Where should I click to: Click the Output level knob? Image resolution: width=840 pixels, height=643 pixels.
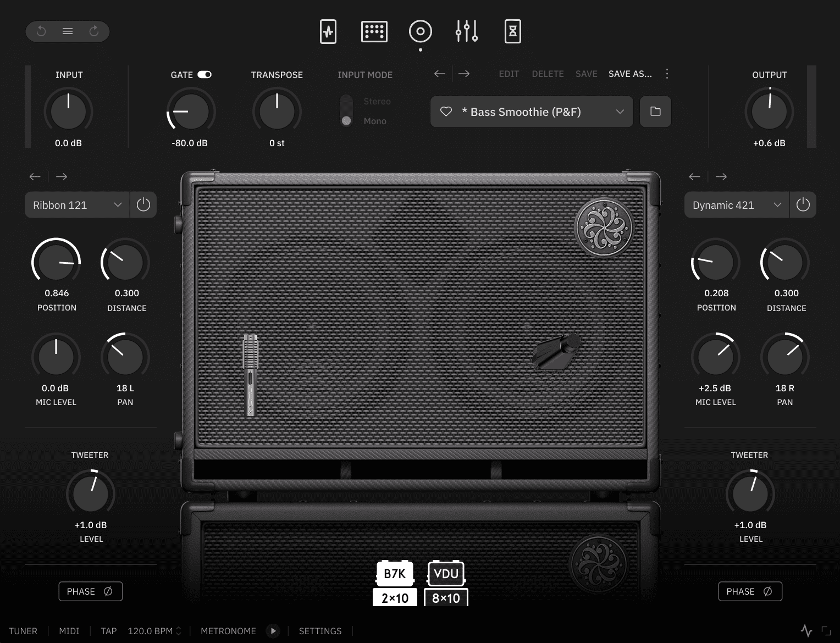[769, 112]
